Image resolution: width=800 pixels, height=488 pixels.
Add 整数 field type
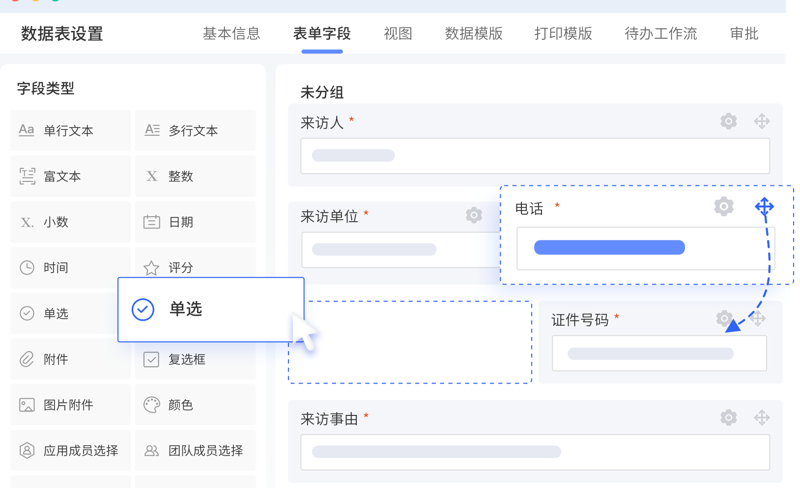coord(195,176)
